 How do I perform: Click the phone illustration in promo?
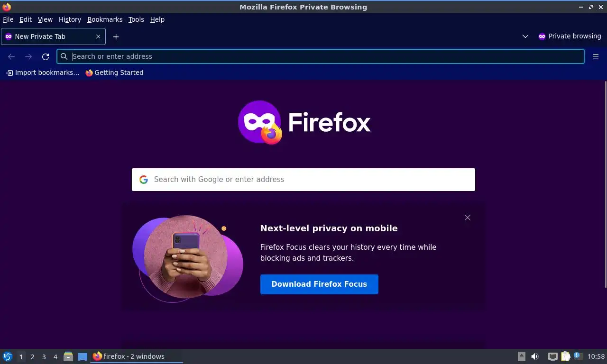click(188, 258)
